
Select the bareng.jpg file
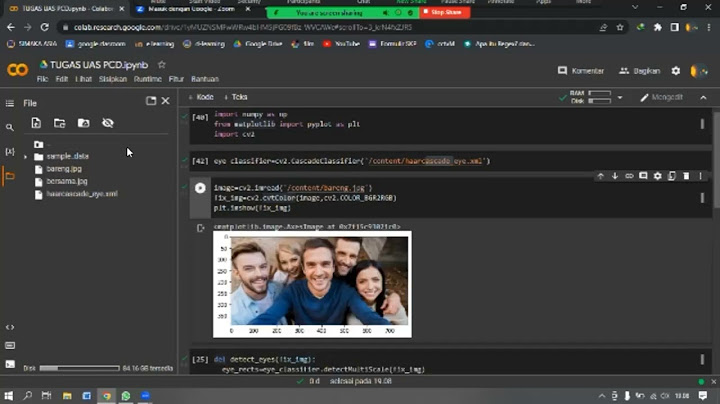point(64,169)
